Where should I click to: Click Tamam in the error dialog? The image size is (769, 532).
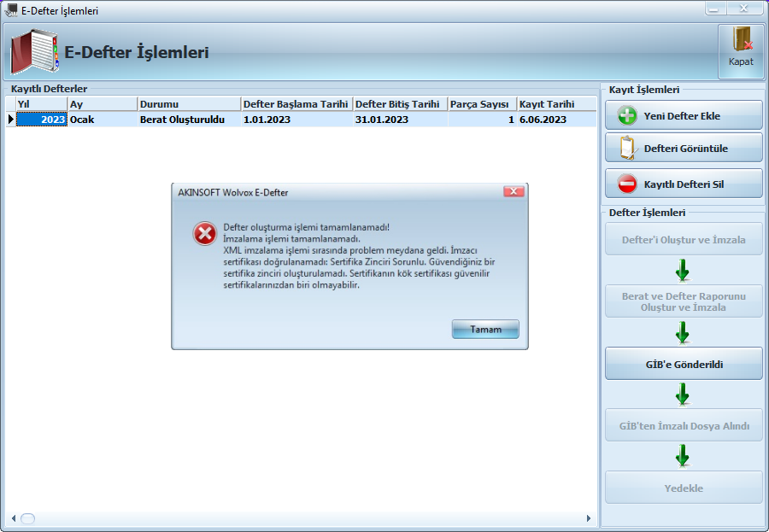coord(485,329)
